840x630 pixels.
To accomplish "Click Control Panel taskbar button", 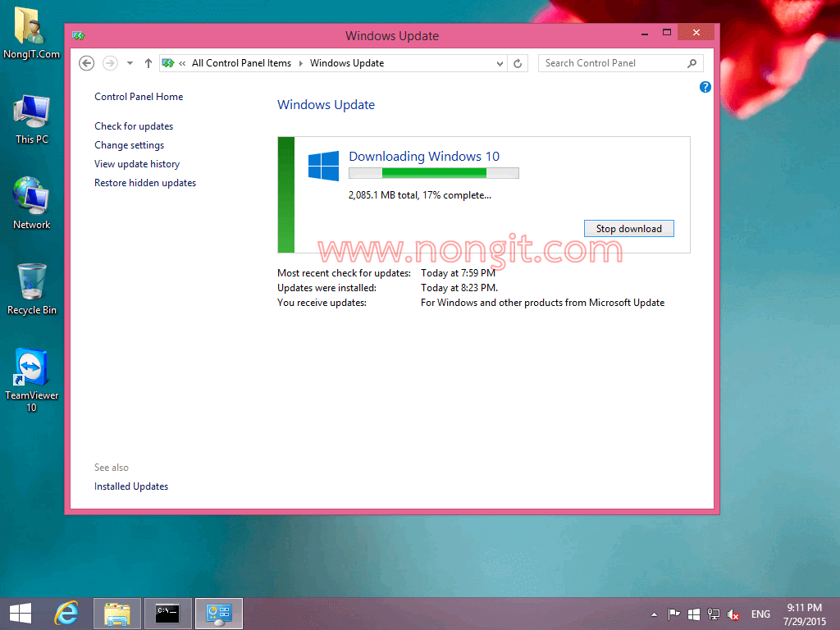I will point(218,614).
